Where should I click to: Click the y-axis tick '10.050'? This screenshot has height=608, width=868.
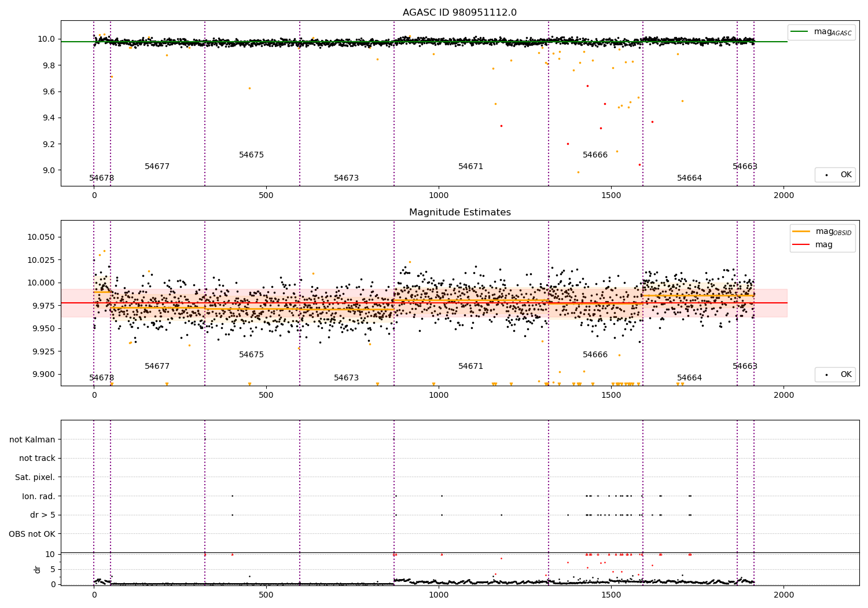click(x=41, y=237)
